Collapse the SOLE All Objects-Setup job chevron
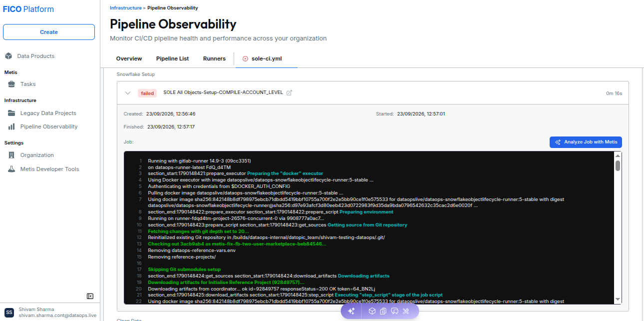 (x=128, y=93)
